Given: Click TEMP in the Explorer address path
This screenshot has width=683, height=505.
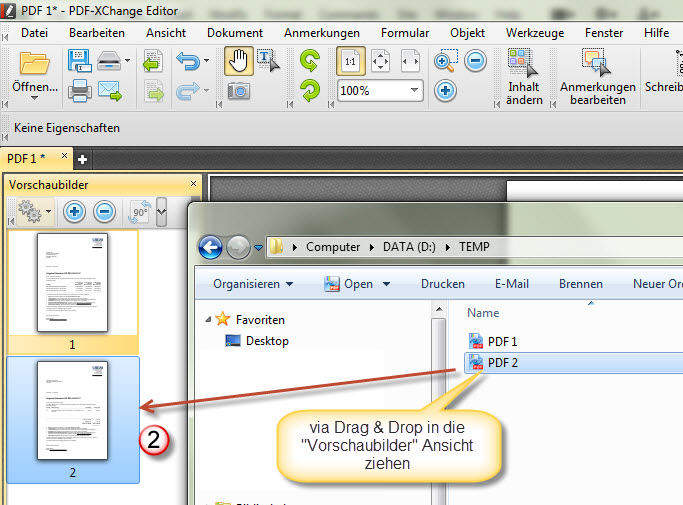Looking at the screenshot, I should (x=474, y=247).
